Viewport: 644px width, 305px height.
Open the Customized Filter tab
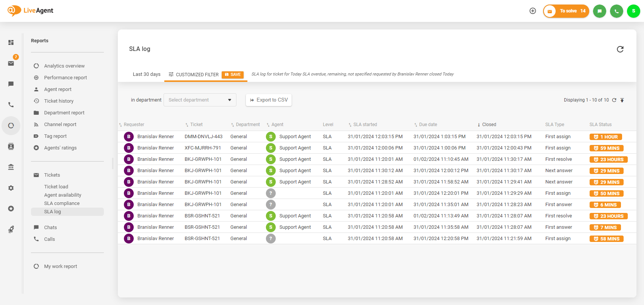click(x=193, y=75)
